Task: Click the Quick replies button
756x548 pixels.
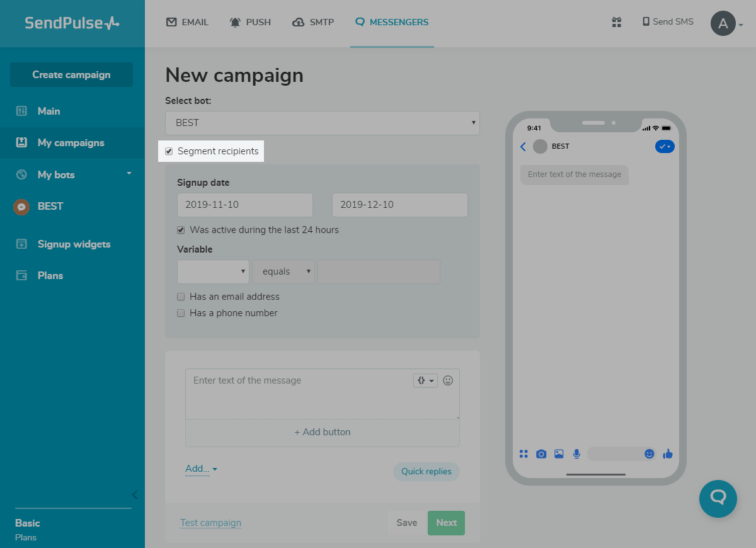Action: pos(427,472)
